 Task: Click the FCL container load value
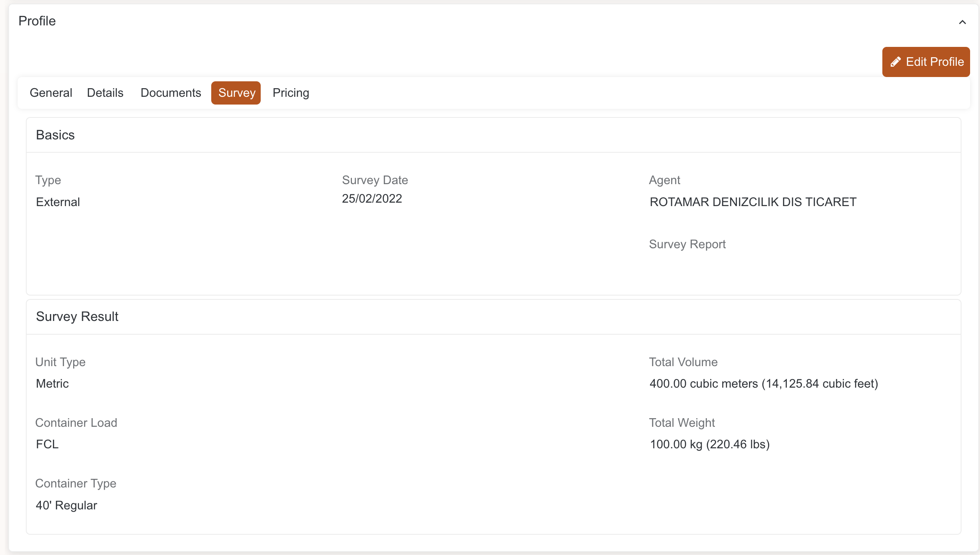click(47, 444)
